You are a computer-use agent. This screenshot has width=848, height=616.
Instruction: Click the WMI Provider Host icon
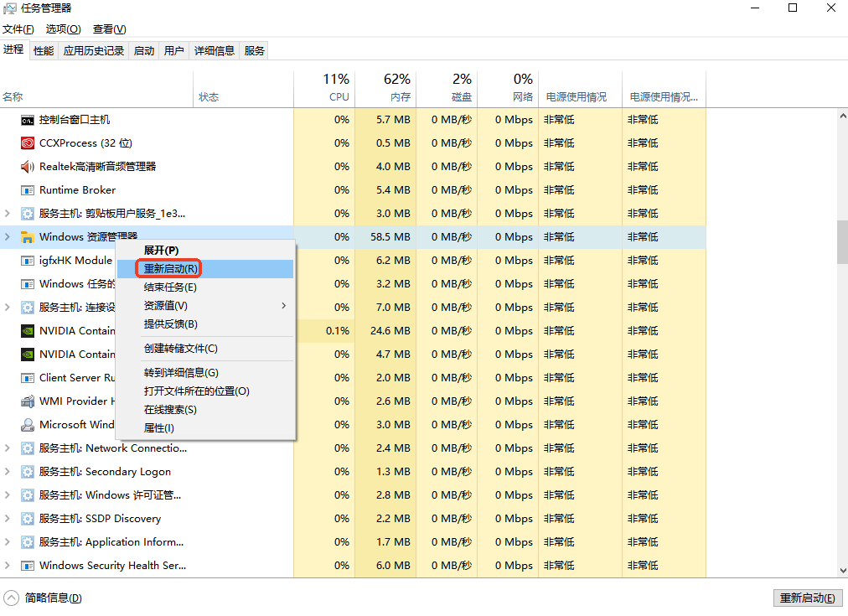click(27, 401)
